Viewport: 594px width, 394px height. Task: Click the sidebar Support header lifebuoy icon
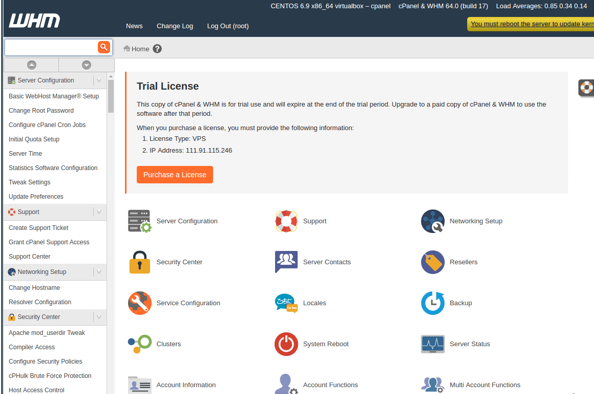pyautogui.click(x=12, y=212)
